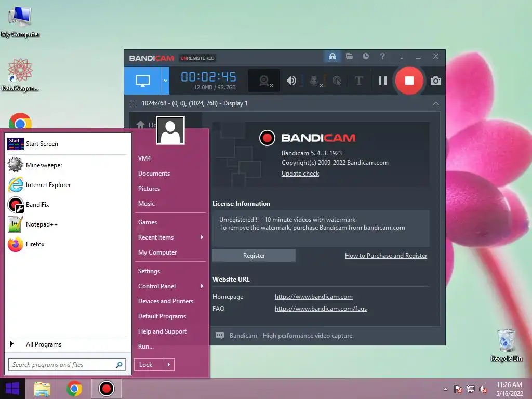The image size is (532, 399).
Task: Click Bandicam screen recording mode monitor icon
Action: pyautogui.click(x=142, y=81)
